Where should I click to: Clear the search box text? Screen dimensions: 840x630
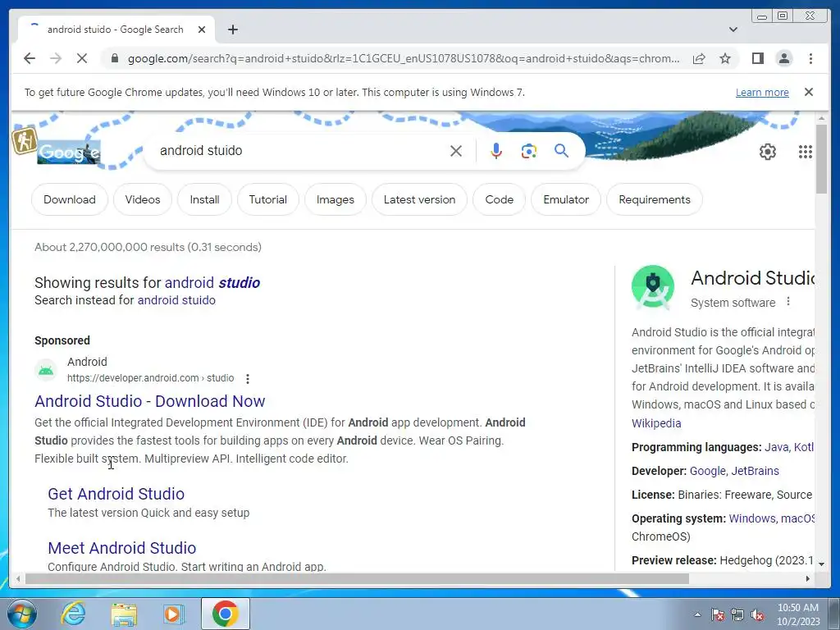coord(456,151)
